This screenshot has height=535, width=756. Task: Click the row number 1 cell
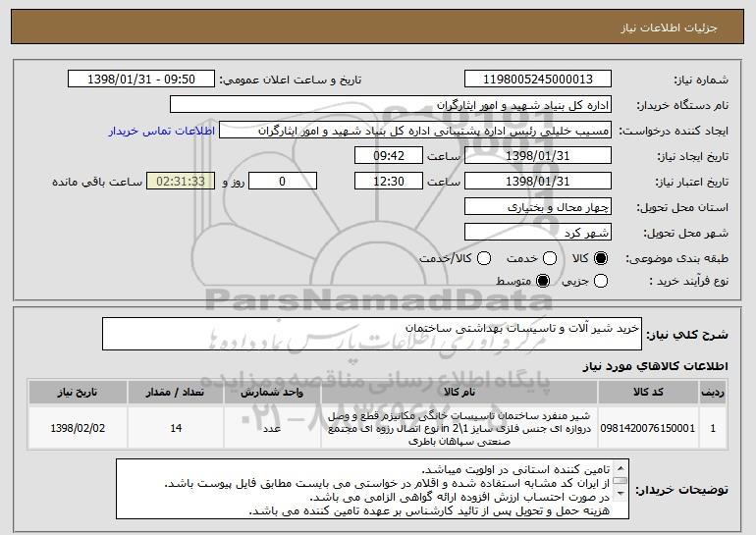713,428
